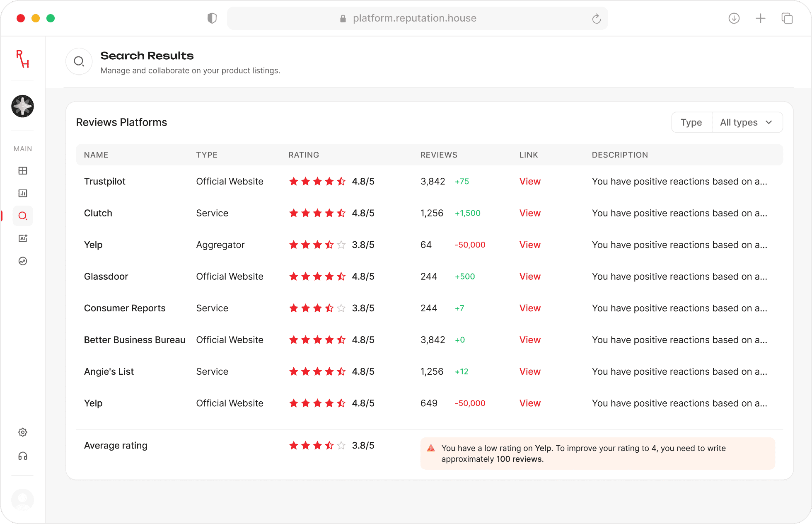Click the 649 reviews count value
The image size is (812, 524).
tap(429, 403)
